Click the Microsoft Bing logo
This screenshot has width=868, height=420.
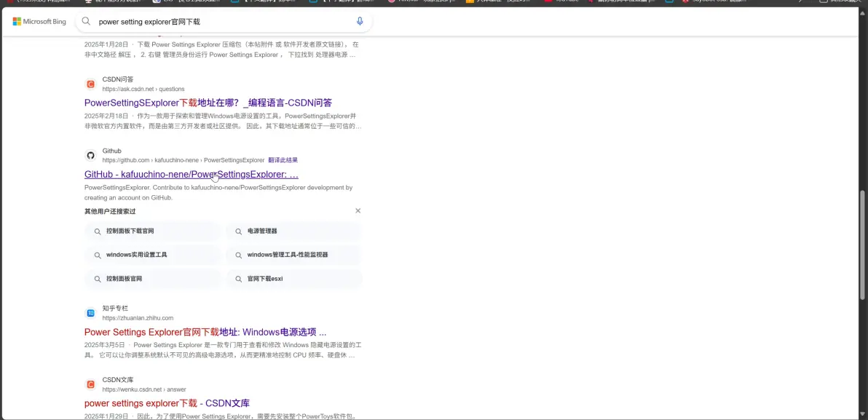pyautogui.click(x=39, y=22)
